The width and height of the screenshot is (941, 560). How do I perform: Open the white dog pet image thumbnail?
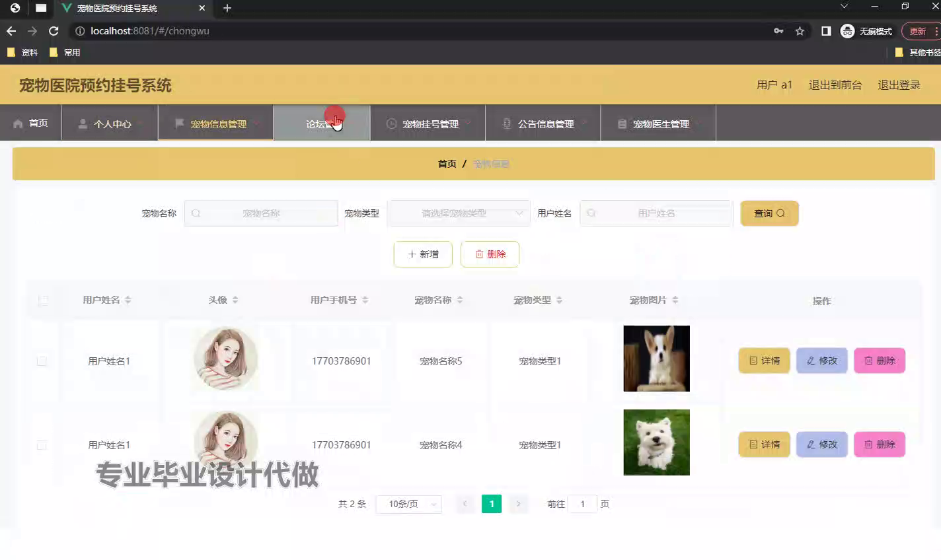coord(656,442)
